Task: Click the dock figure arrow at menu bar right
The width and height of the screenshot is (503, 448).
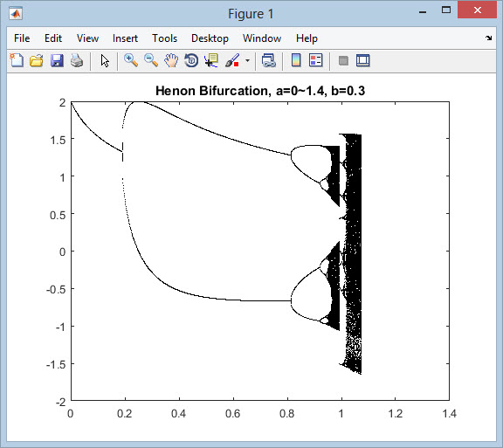Action: [x=488, y=38]
